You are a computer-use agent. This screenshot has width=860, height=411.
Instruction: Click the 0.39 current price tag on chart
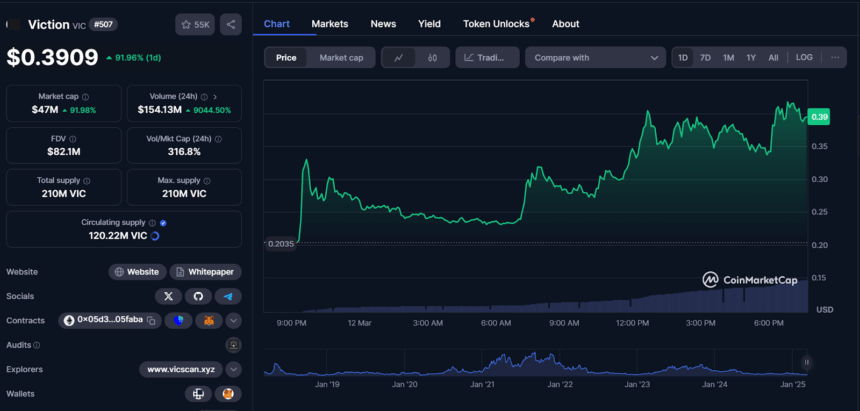pos(819,117)
